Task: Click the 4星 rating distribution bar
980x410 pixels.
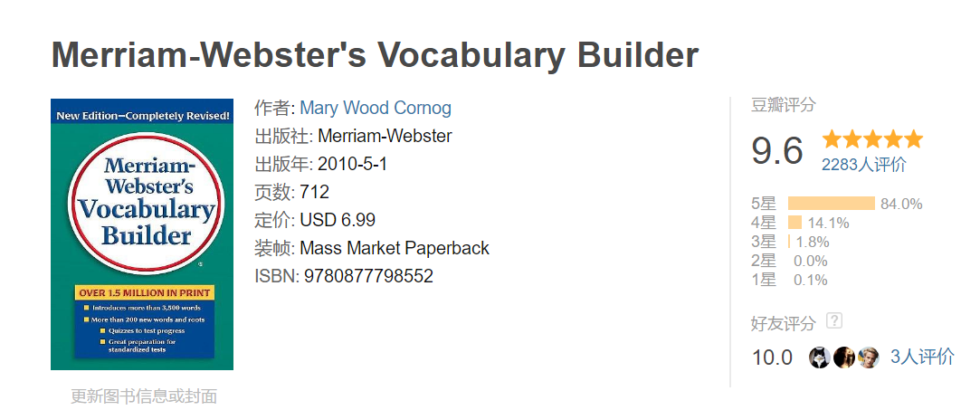Action: click(x=794, y=223)
